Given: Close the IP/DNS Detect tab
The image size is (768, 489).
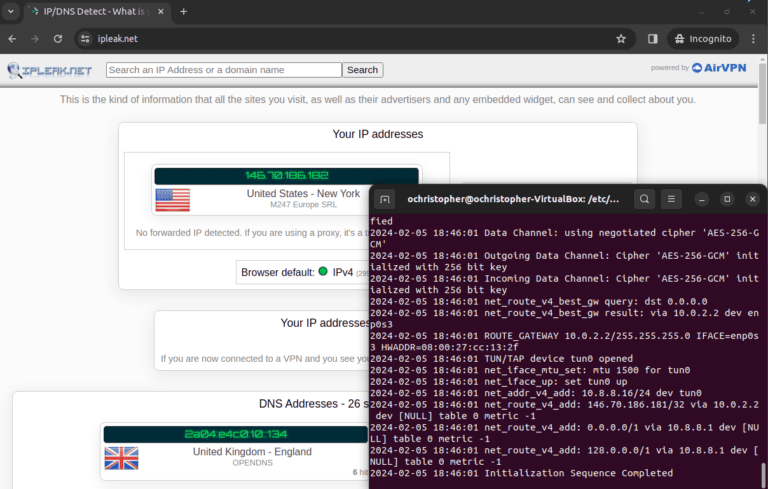Looking at the screenshot, I should 160,11.
